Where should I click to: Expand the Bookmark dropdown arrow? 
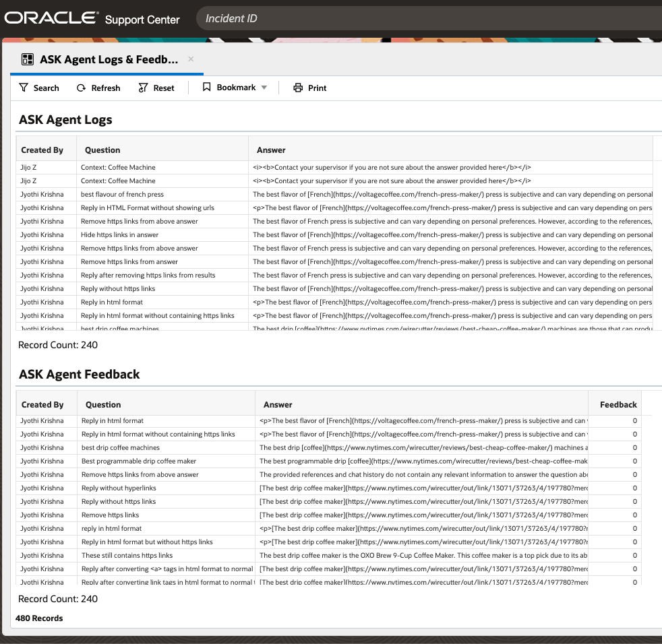(265, 88)
